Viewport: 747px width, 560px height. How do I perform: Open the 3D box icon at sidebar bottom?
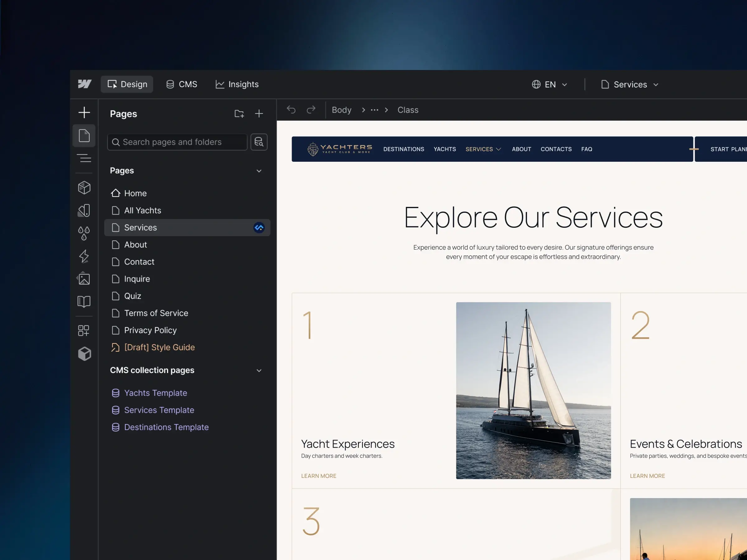84,354
